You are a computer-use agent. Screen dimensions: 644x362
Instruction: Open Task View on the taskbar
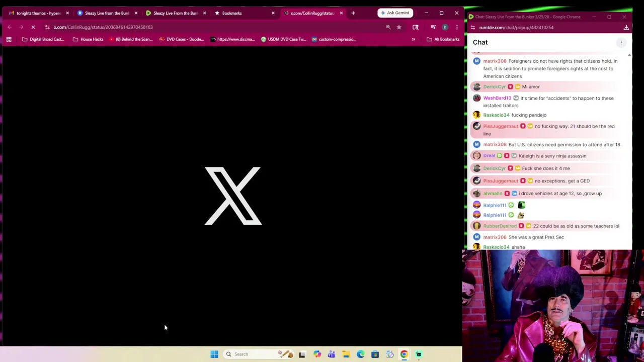(x=302, y=354)
